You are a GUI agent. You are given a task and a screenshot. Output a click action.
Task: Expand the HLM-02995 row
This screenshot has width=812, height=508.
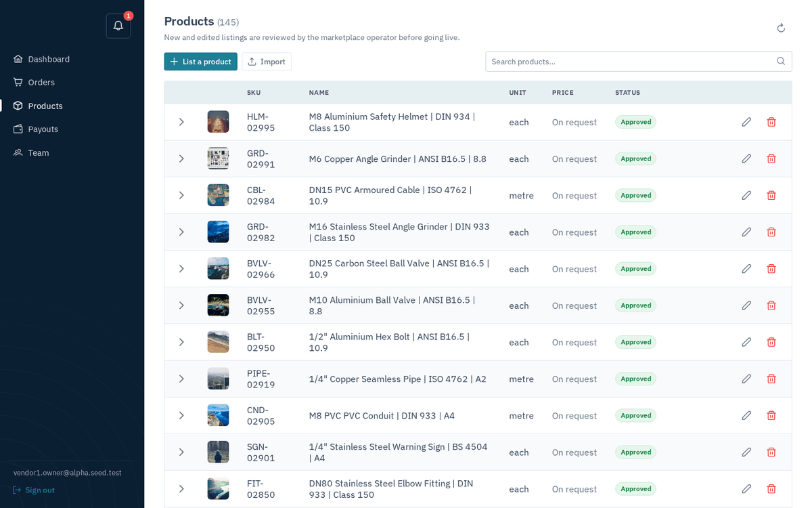181,122
